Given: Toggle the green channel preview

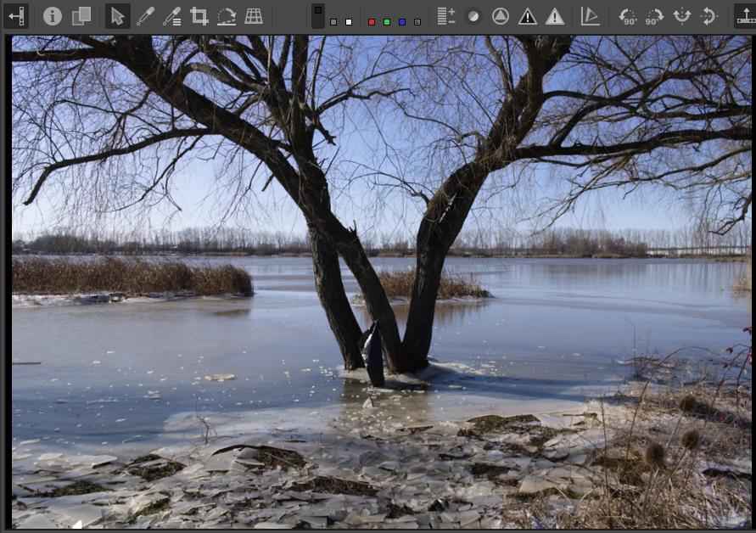Looking at the screenshot, I should pos(387,22).
